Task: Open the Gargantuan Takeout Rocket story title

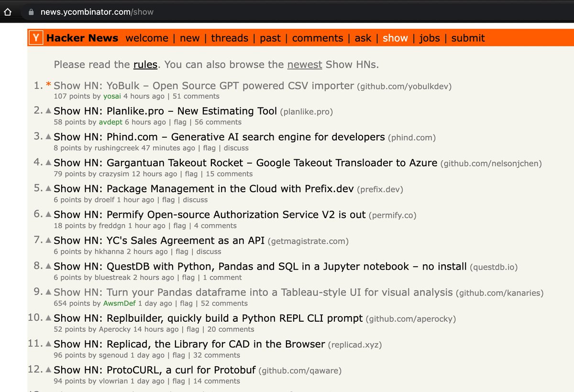Action: pos(245,163)
